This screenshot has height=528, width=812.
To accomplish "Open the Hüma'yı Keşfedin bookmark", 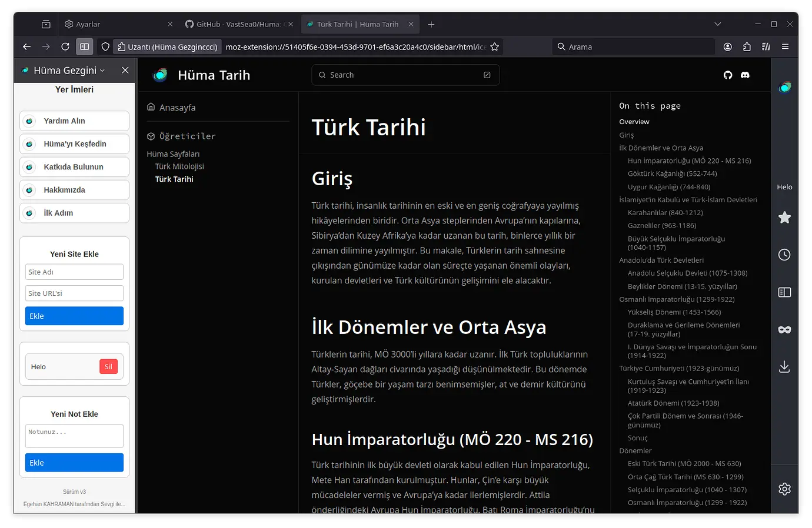I will coord(74,144).
